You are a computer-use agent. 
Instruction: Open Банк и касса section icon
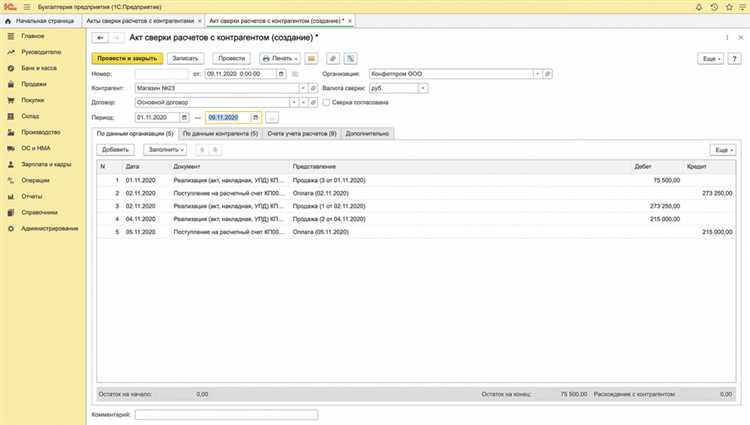click(x=11, y=68)
